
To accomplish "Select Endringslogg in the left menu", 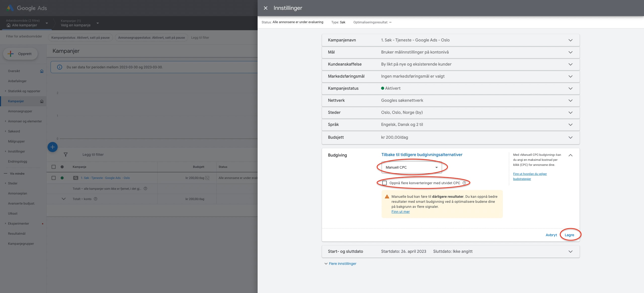I will [18, 161].
